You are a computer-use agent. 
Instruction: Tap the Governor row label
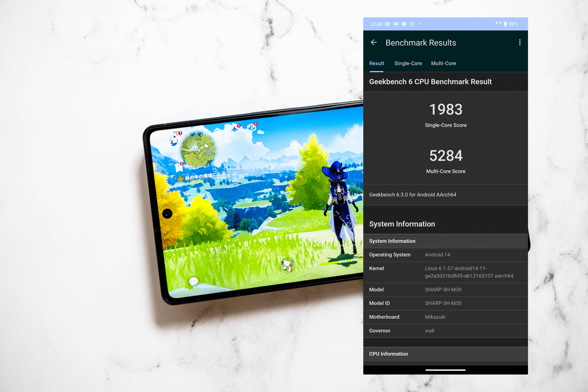380,331
